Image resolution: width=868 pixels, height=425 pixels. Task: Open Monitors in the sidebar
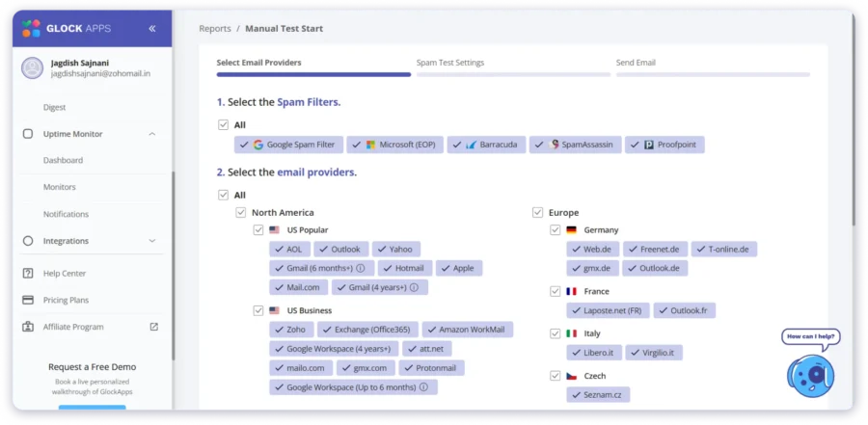(59, 187)
